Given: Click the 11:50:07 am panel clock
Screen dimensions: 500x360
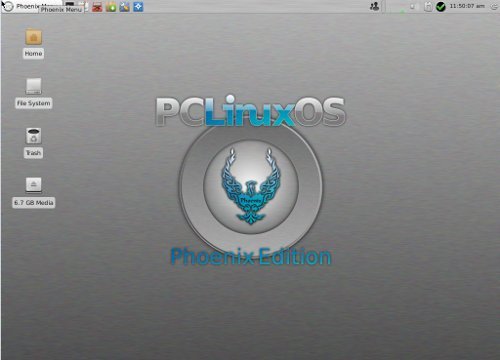Looking at the screenshot, I should coord(467,6).
